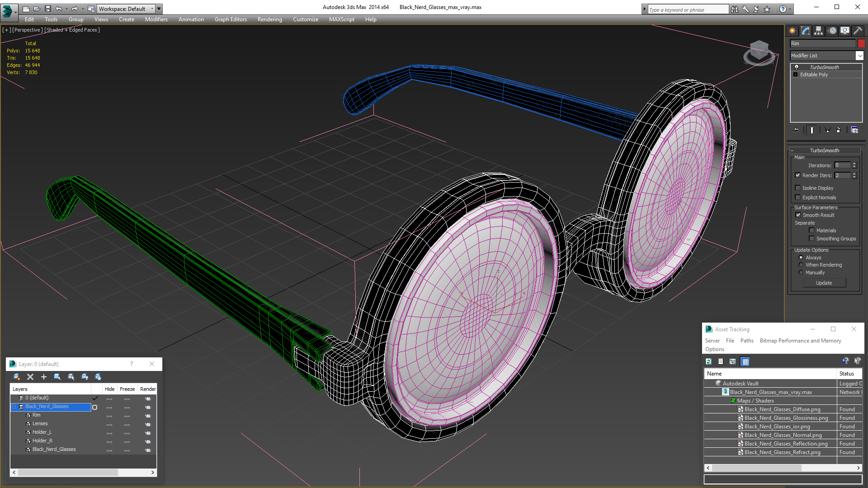Open the Utilities hammer tab
The height and width of the screenshot is (488, 868).
coord(858,31)
